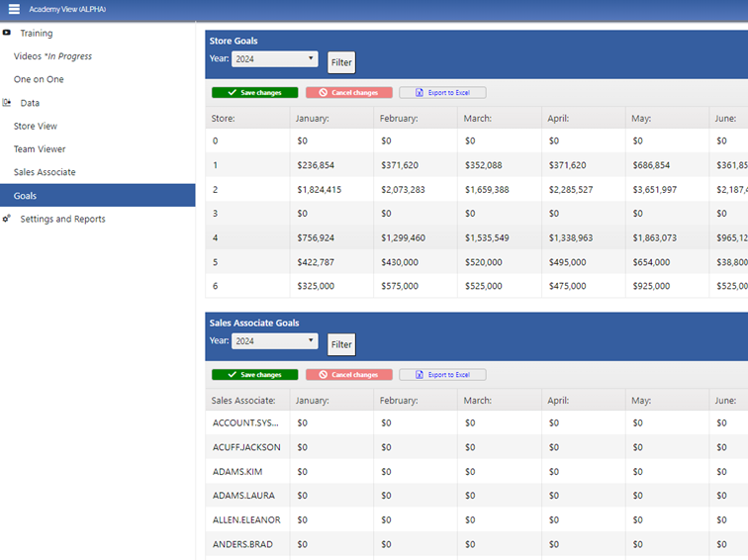Image resolution: width=748 pixels, height=560 pixels.
Task: Open the Data section
Action: pos(30,103)
